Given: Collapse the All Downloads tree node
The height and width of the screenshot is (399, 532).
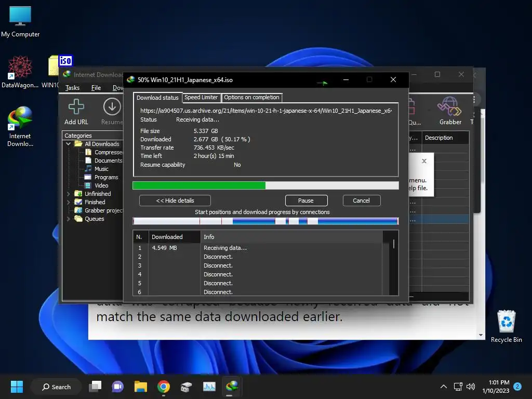Looking at the screenshot, I should 69,144.
